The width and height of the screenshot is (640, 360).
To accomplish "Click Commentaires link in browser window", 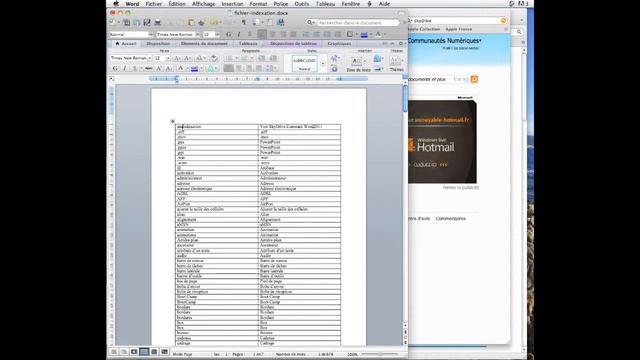I will 451,219.
